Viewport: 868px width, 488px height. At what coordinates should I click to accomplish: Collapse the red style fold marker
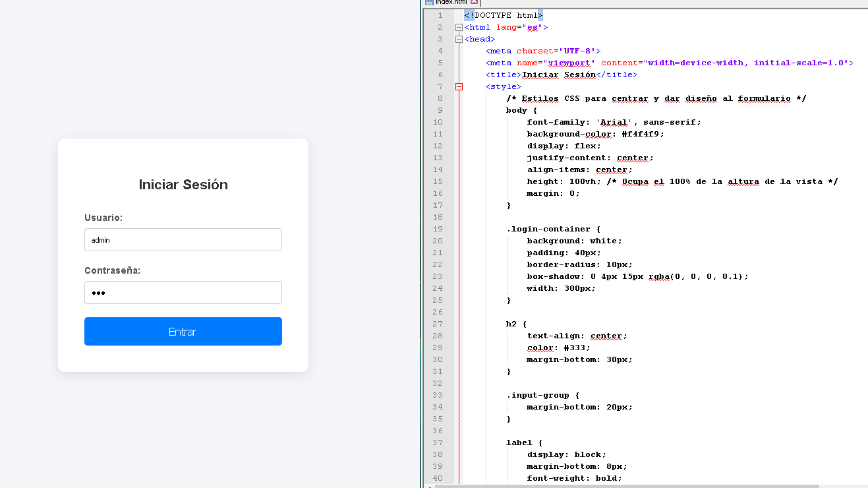click(x=459, y=87)
